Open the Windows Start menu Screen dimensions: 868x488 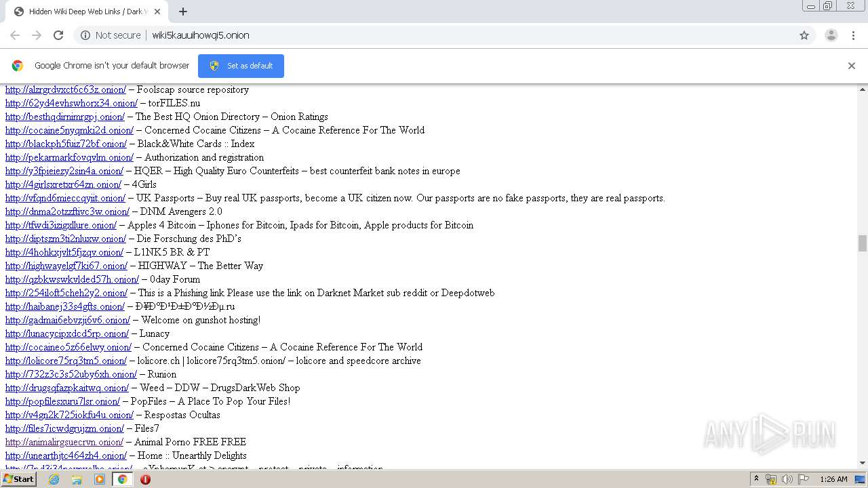click(x=18, y=479)
